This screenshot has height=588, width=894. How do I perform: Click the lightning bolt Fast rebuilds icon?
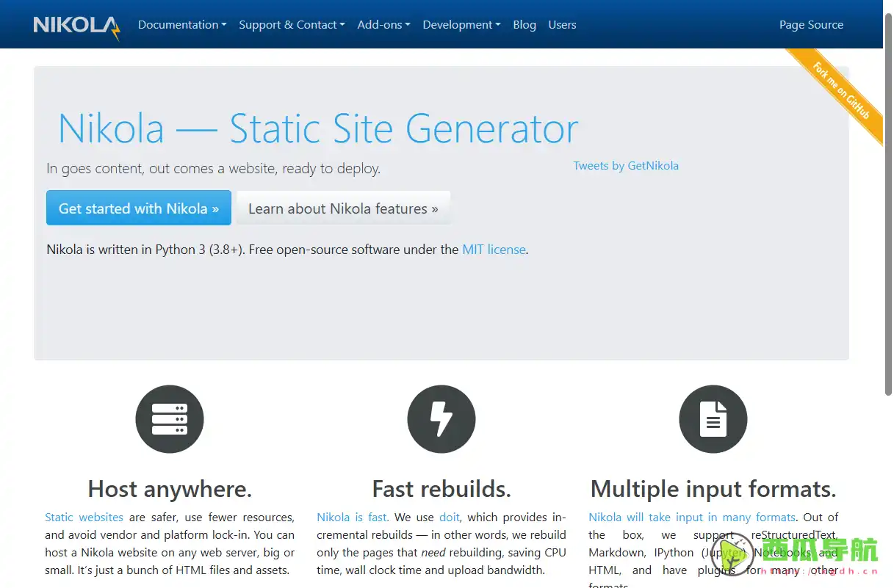441,419
